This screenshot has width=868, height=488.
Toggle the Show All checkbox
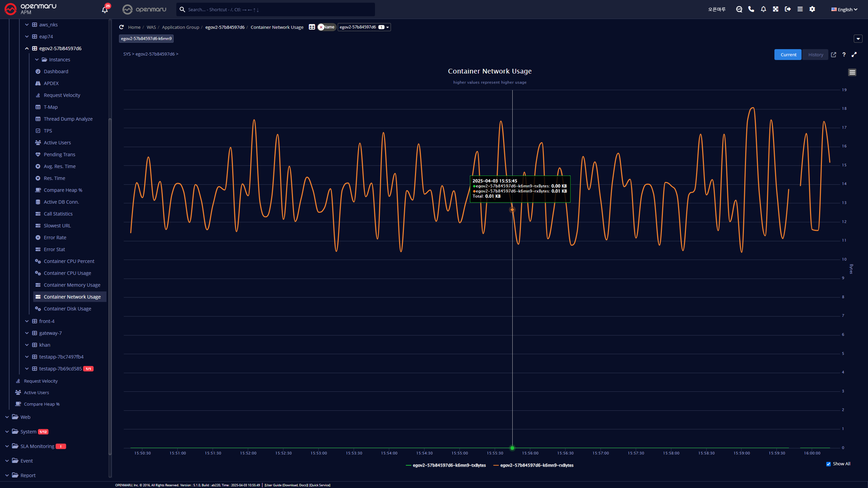point(829,464)
